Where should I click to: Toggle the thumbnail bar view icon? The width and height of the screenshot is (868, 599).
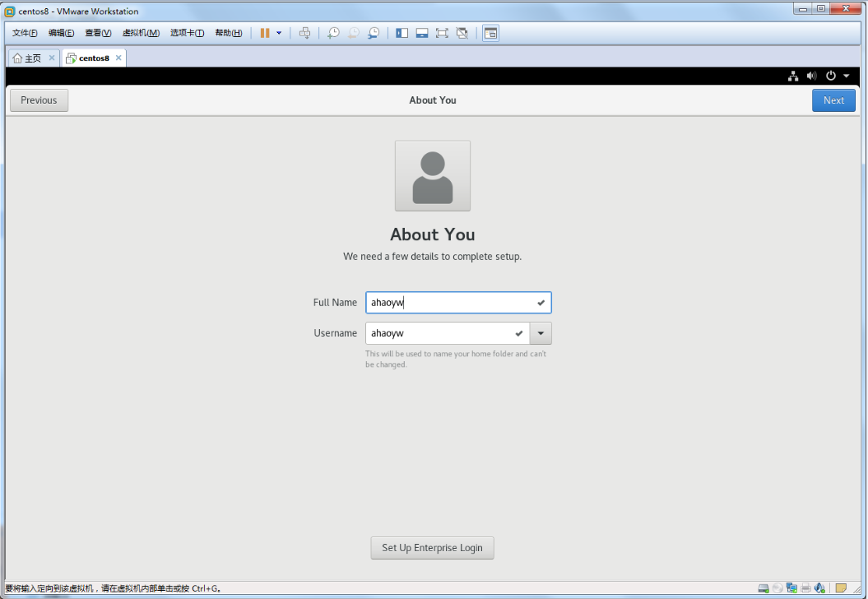point(422,33)
